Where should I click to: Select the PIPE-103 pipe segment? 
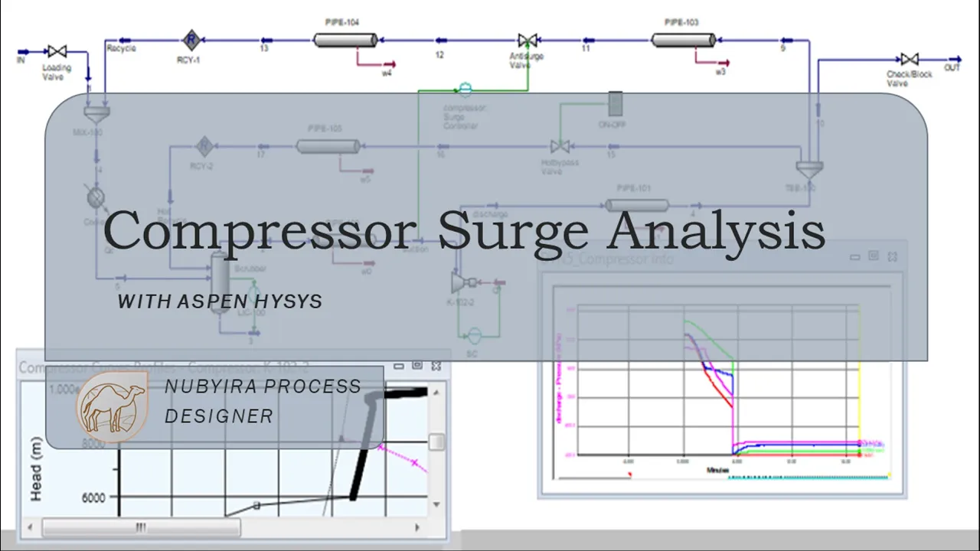tap(683, 39)
